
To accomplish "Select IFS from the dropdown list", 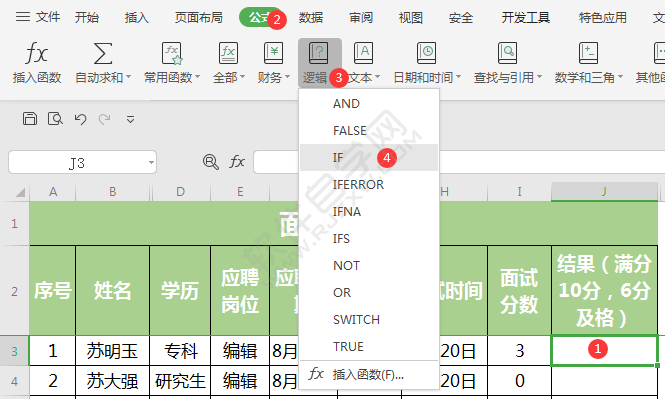I will coord(369,239).
